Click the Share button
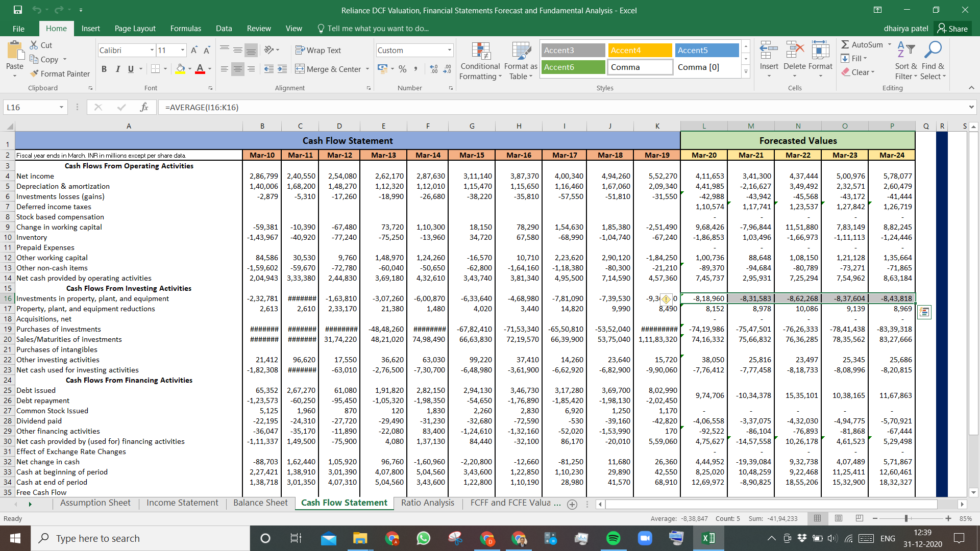 (x=952, y=29)
